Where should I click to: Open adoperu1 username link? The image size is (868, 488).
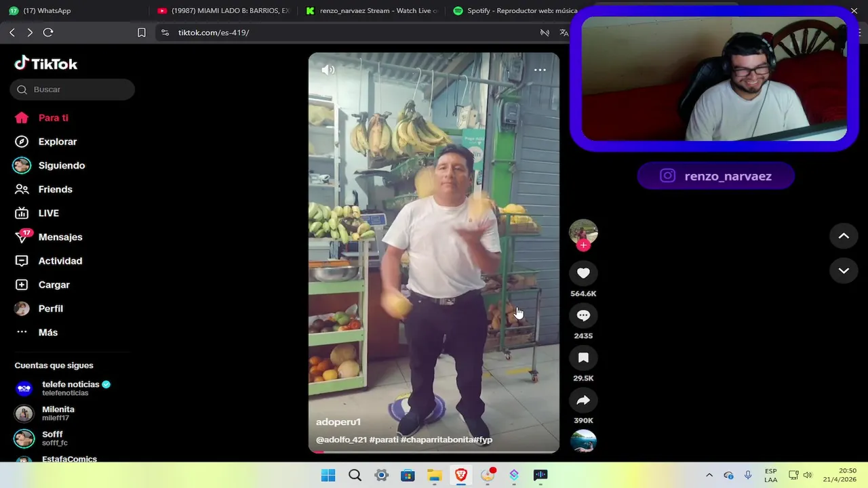pos(338,422)
